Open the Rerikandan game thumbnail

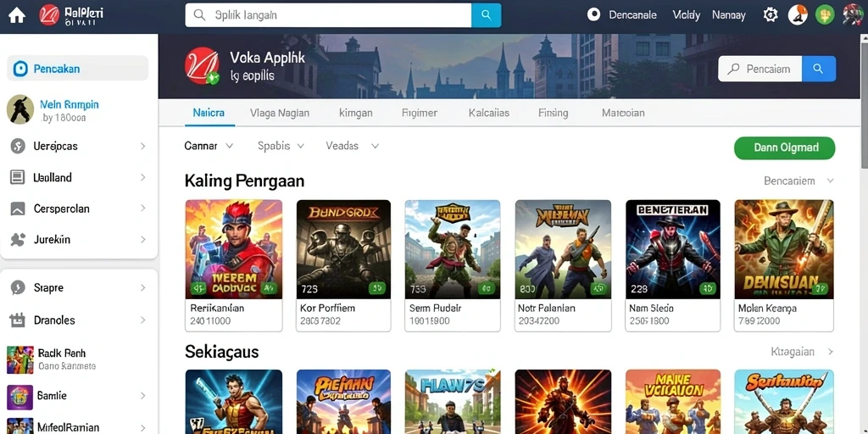coord(234,249)
